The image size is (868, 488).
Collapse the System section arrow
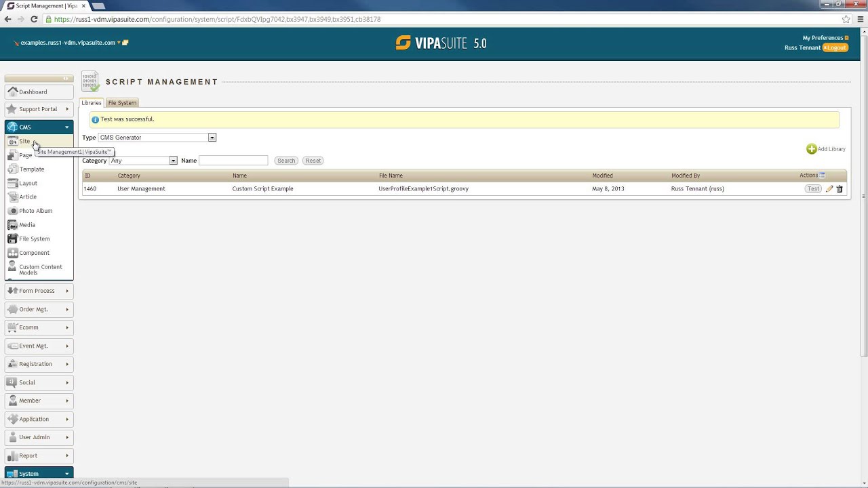point(66,474)
